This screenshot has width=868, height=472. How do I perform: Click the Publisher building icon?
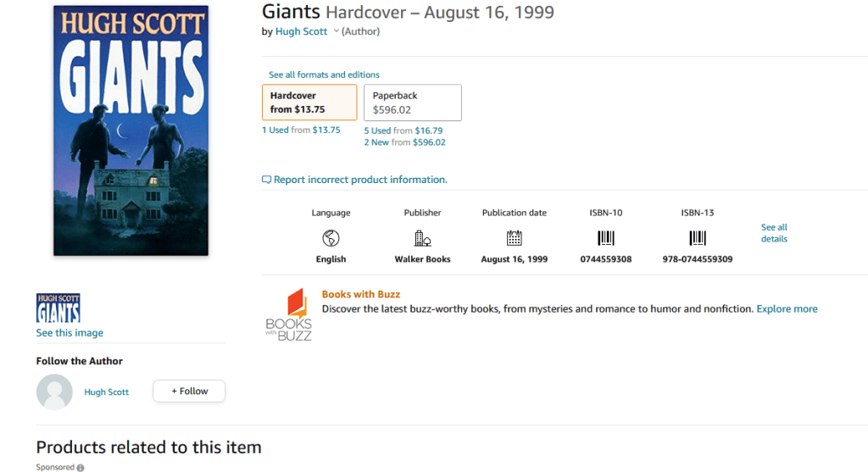click(x=422, y=237)
